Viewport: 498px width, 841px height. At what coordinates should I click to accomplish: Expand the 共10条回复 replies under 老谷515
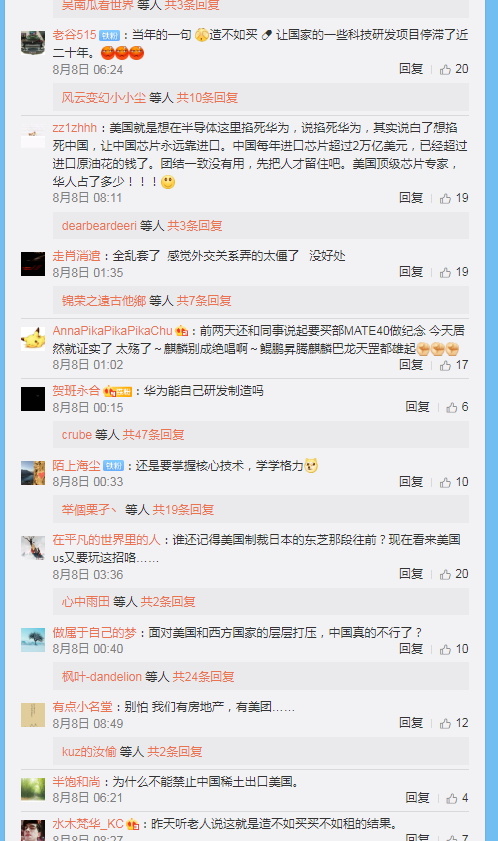(x=208, y=98)
